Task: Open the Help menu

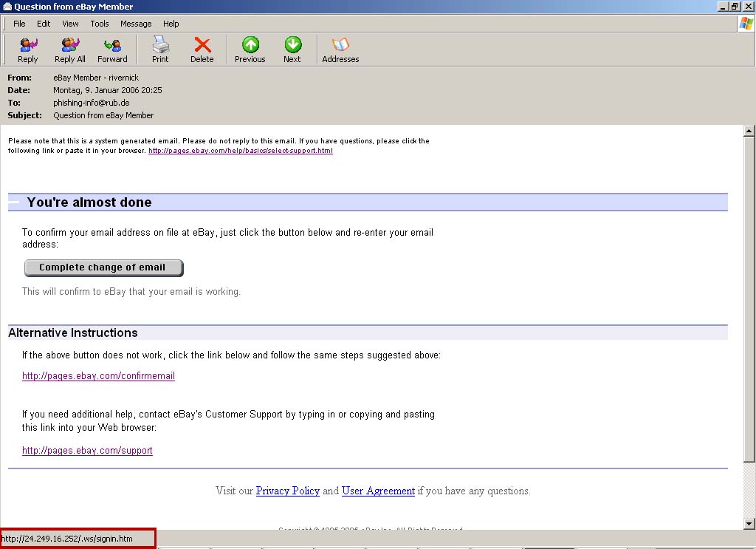Action: (x=171, y=24)
